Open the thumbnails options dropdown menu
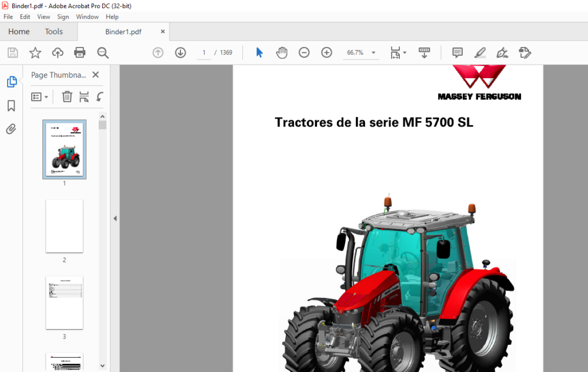Viewport: 588px width, 372px height. pyautogui.click(x=39, y=97)
